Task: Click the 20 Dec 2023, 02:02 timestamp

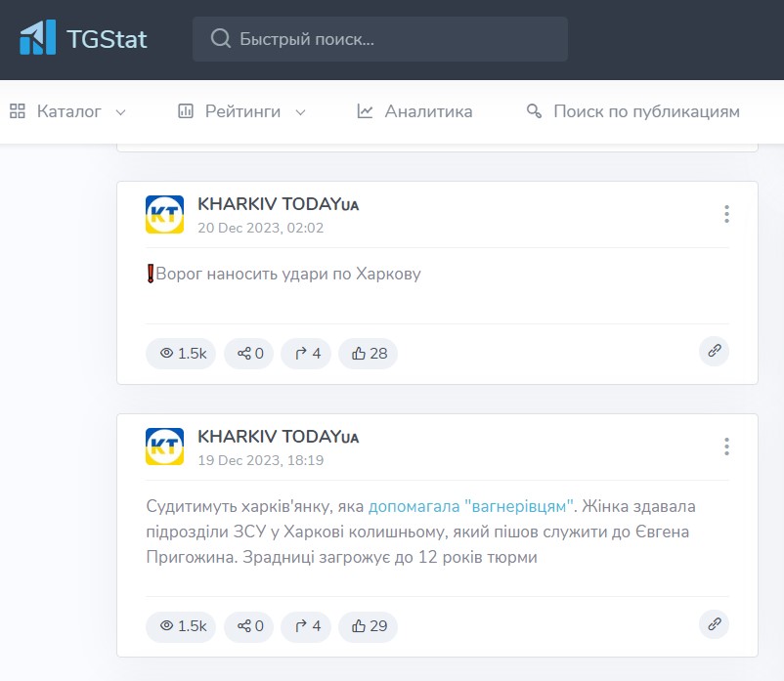Action: tap(260, 228)
